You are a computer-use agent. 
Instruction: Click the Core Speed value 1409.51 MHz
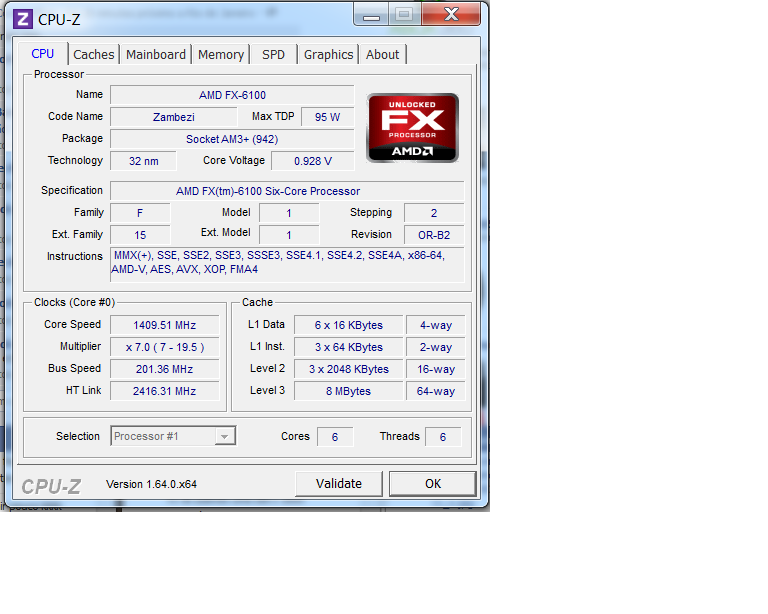coord(165,325)
